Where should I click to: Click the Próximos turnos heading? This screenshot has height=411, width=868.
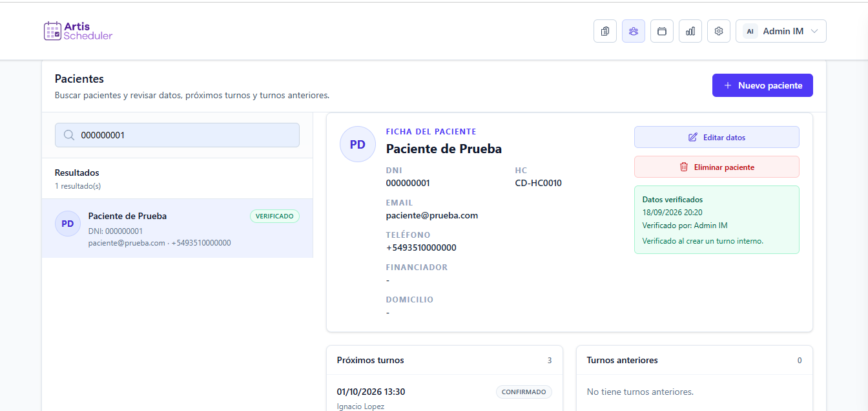click(x=371, y=360)
